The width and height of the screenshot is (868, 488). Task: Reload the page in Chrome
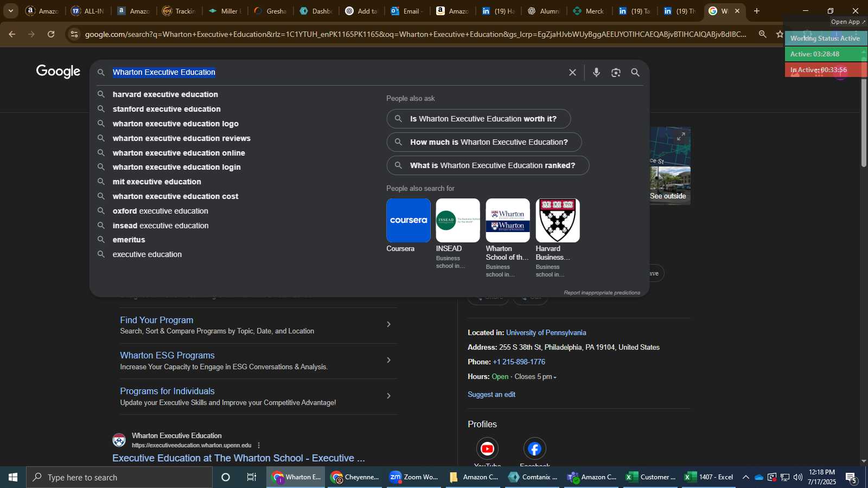coord(51,34)
